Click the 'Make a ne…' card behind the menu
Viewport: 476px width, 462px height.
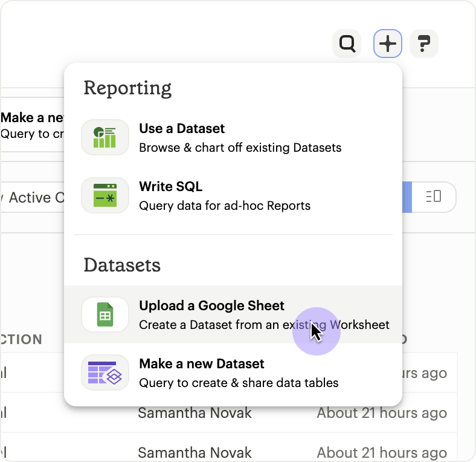(x=31, y=125)
